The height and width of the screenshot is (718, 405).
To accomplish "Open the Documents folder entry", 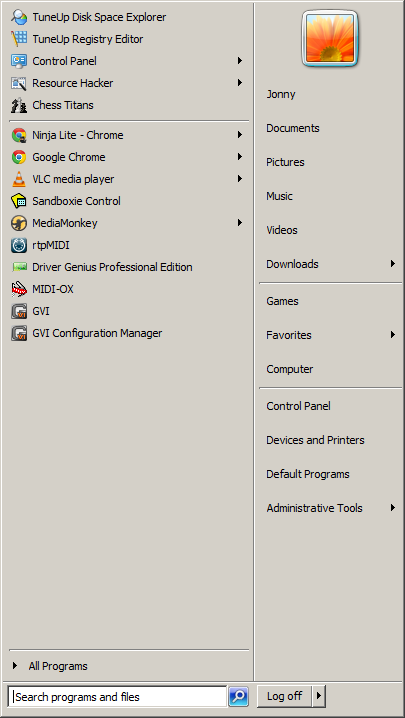I will click(293, 128).
